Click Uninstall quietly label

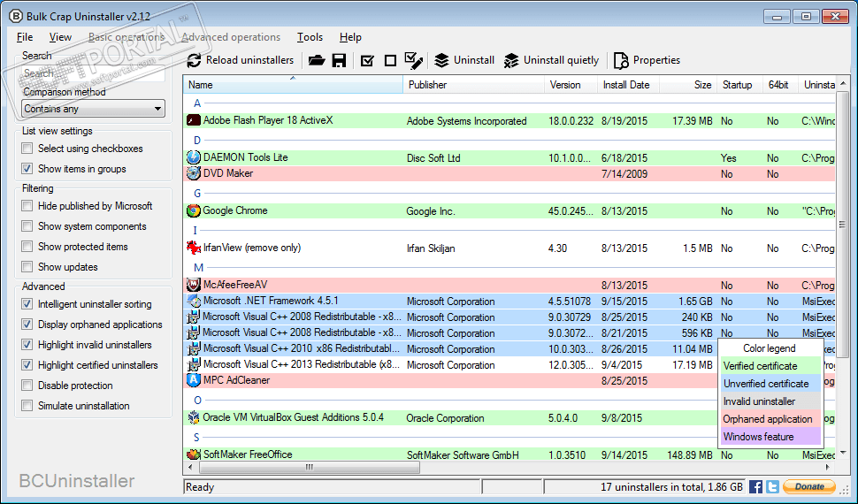point(561,60)
